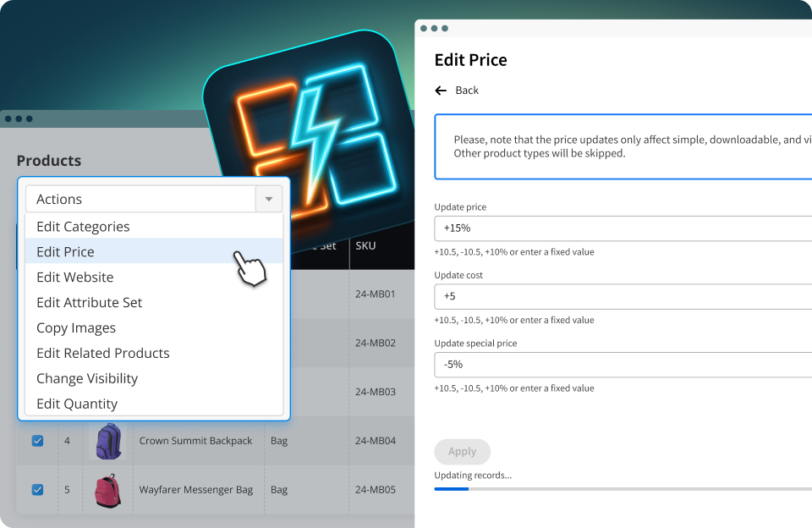Viewport: 812px width, 528px height.
Task: Uncheck the Wayfarer Messenger Bag row checkbox
Action: (37, 489)
